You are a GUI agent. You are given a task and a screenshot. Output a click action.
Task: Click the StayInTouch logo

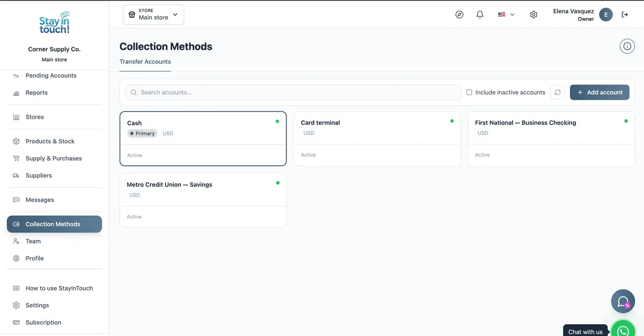[54, 23]
